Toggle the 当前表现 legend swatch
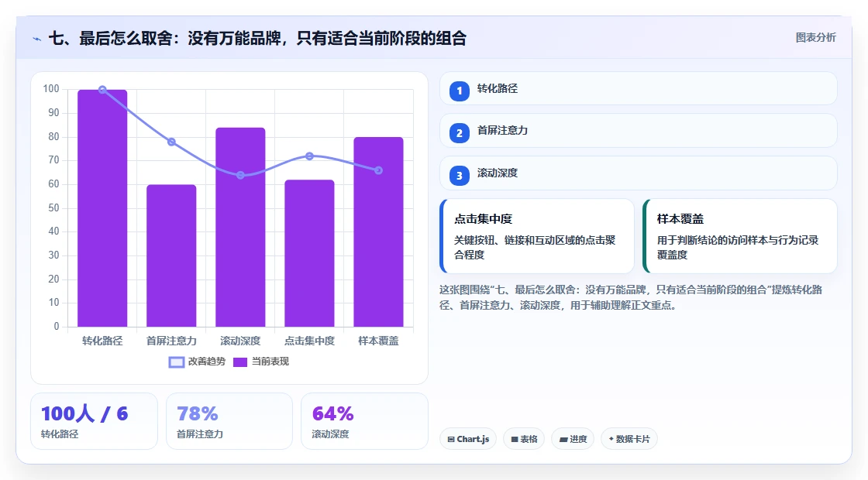The height and width of the screenshot is (480, 868). [239, 362]
